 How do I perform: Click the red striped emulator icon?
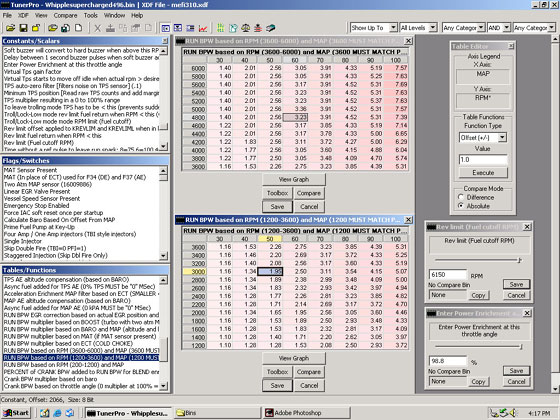click(x=258, y=28)
